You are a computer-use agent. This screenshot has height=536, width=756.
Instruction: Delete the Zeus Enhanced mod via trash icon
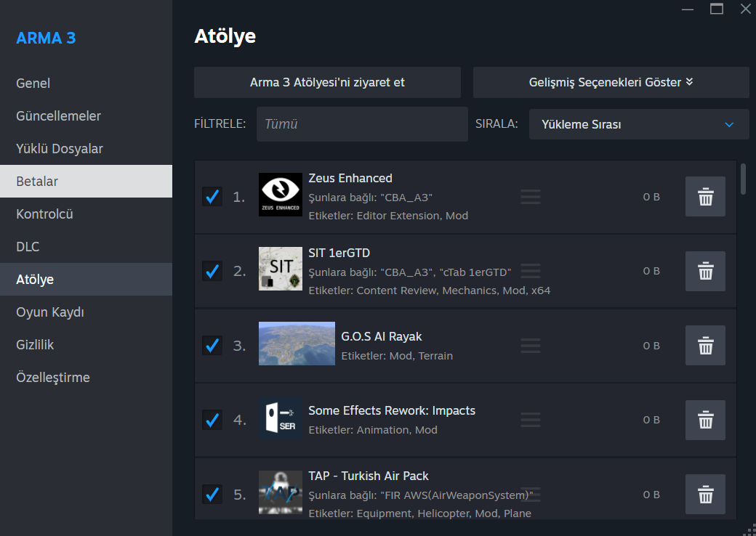click(x=705, y=197)
